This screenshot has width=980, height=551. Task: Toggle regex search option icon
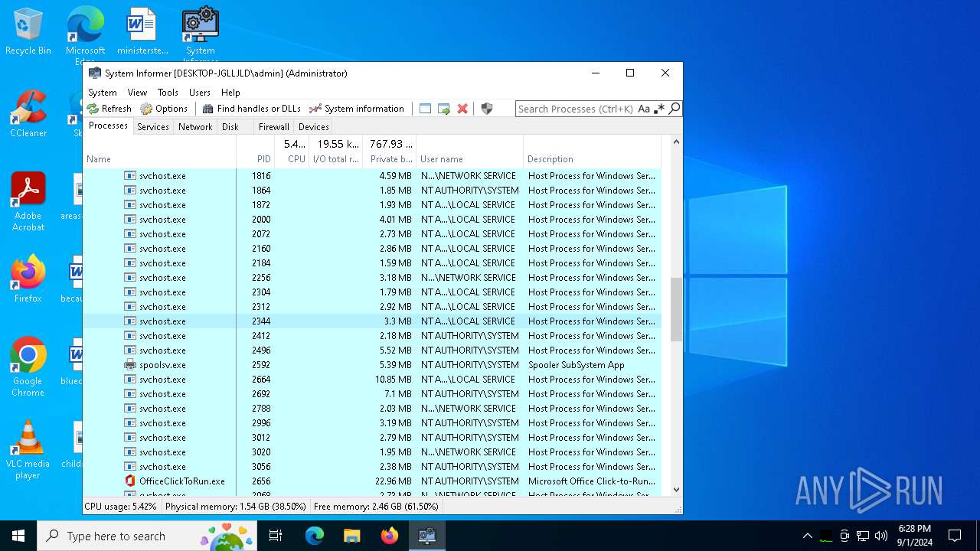(659, 109)
